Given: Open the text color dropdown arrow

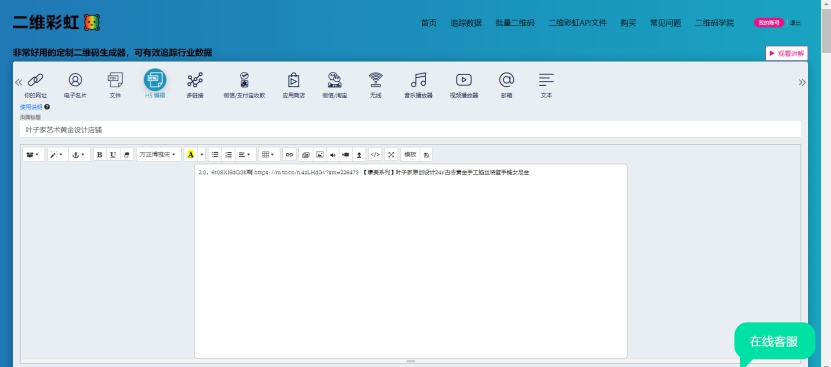Looking at the screenshot, I should (x=201, y=154).
